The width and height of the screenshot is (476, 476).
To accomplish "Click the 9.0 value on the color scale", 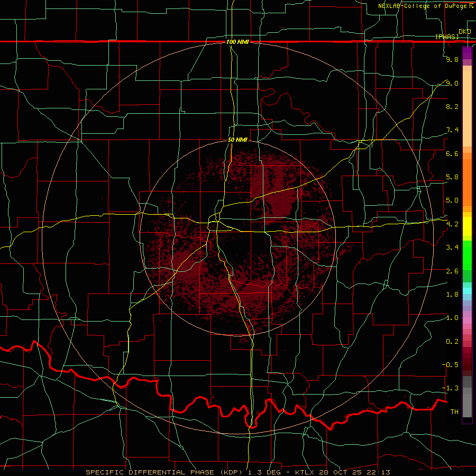I will [x=452, y=83].
